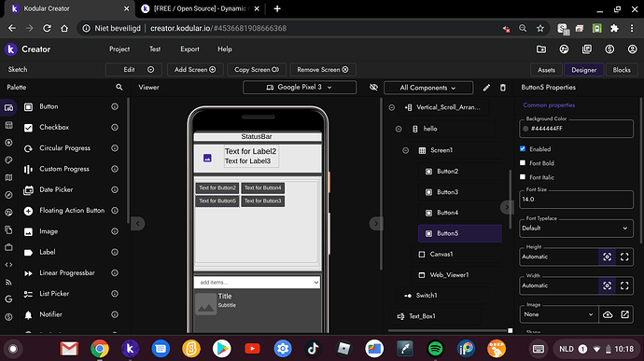This screenshot has height=361, width=644.
Task: Collapse the hello tree node
Action: [399, 129]
